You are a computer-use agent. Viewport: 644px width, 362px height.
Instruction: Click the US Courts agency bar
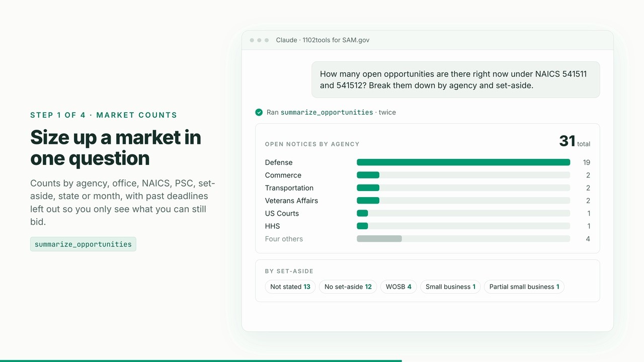click(362, 213)
